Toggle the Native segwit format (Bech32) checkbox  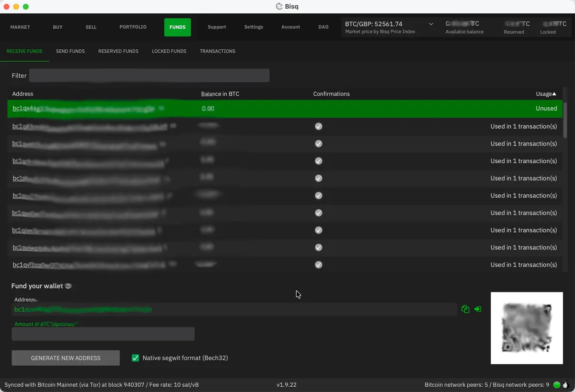point(135,358)
